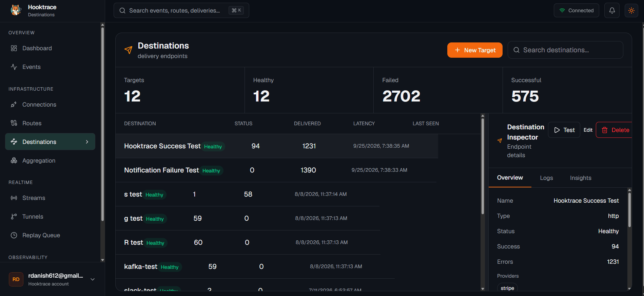The width and height of the screenshot is (644, 296).
Task: Open Destinations in the sidebar
Action: coord(50,142)
